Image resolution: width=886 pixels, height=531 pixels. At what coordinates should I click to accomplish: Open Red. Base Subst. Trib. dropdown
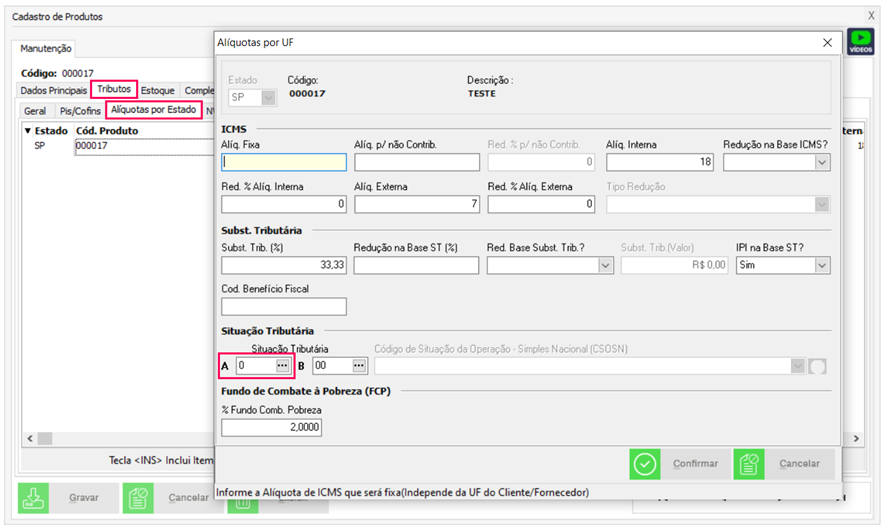click(605, 265)
